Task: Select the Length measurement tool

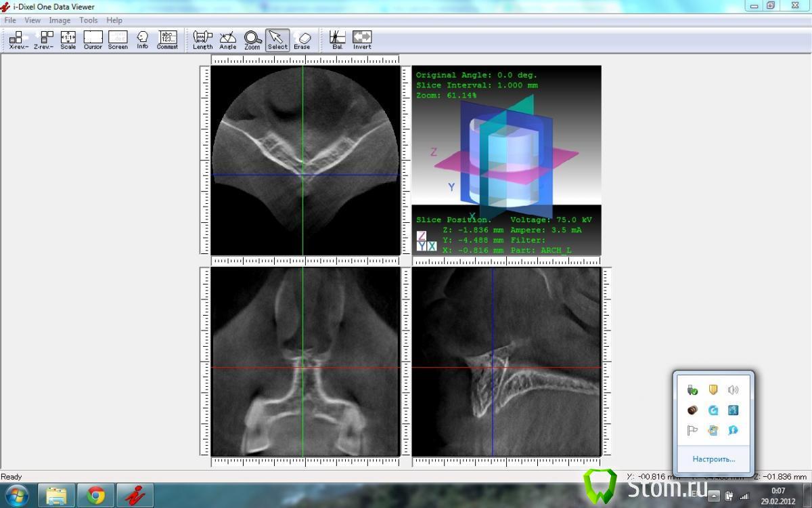Action: (202, 40)
